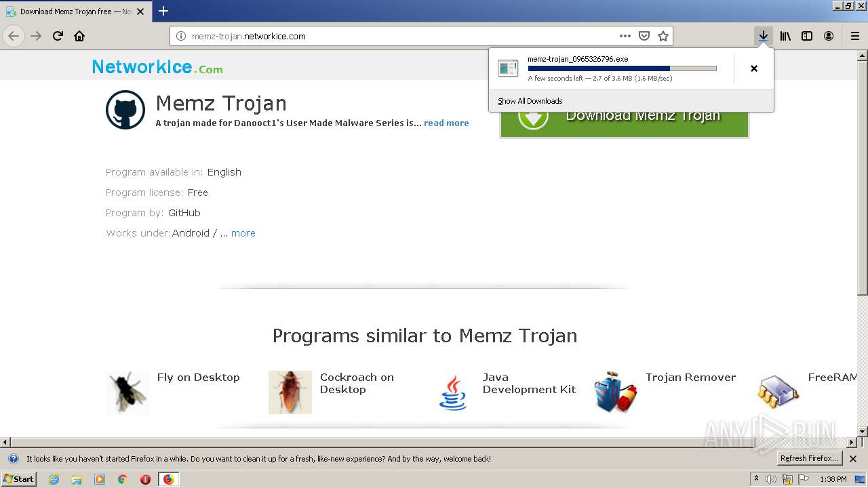The width and height of the screenshot is (868, 488).
Task: Click the GitHub Memz Trojan logo
Action: coord(125,110)
